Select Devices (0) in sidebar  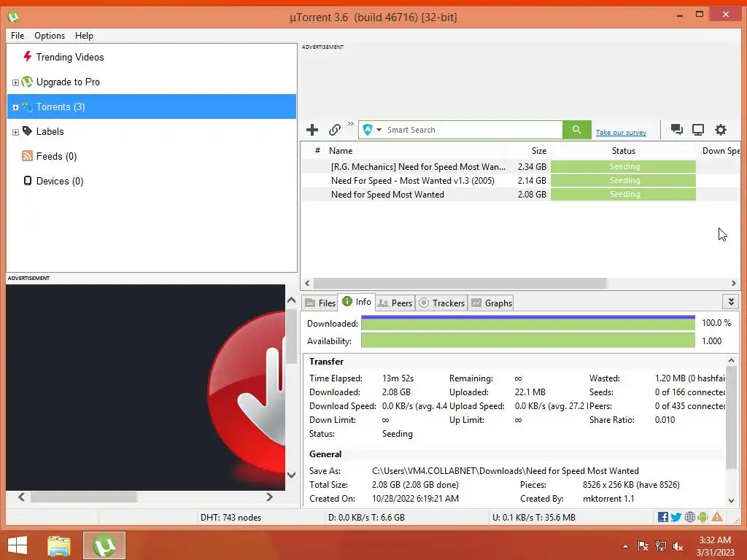(x=60, y=181)
